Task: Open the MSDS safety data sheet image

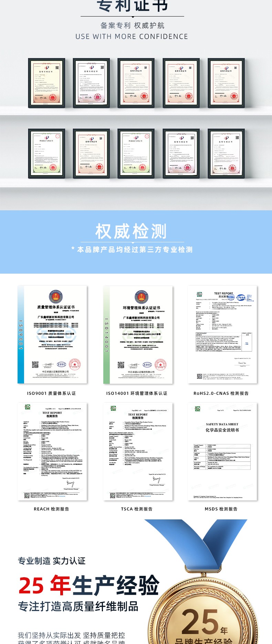Action: coord(223,452)
